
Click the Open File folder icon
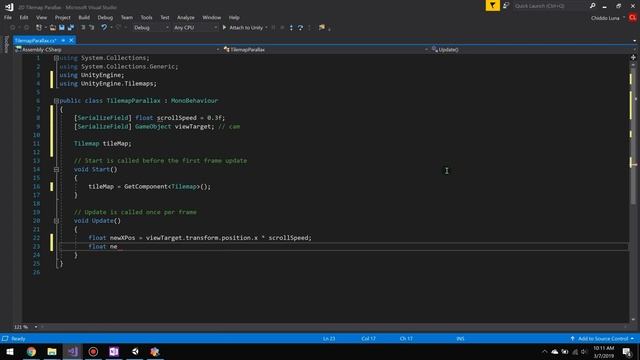[53, 27]
